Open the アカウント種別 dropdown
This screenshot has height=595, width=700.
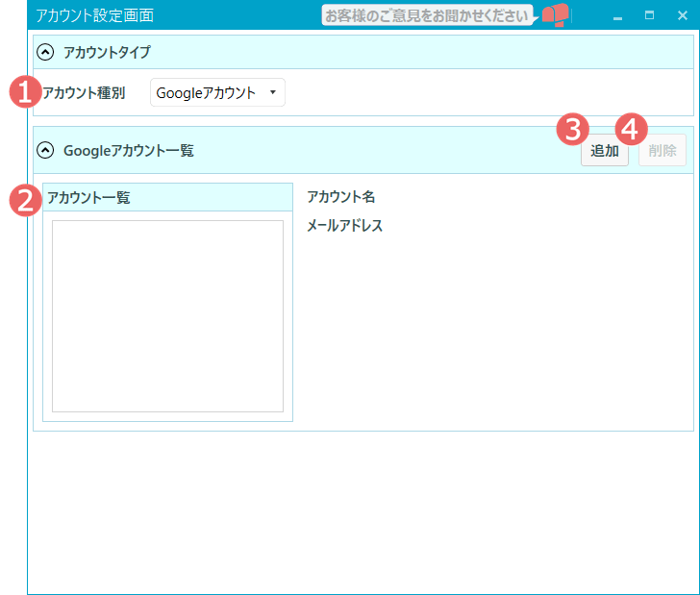click(x=217, y=92)
